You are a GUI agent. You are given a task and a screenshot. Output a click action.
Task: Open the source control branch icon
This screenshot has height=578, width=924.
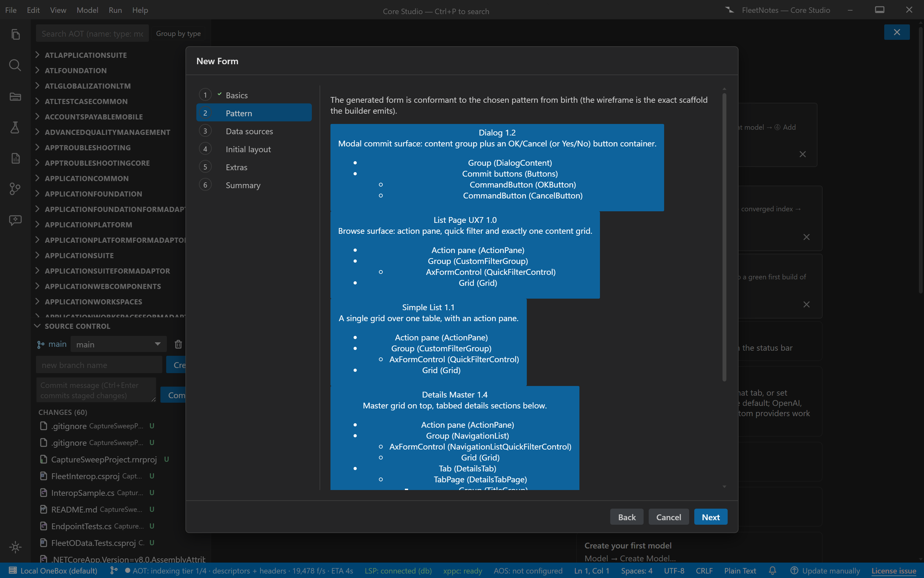[15, 189]
